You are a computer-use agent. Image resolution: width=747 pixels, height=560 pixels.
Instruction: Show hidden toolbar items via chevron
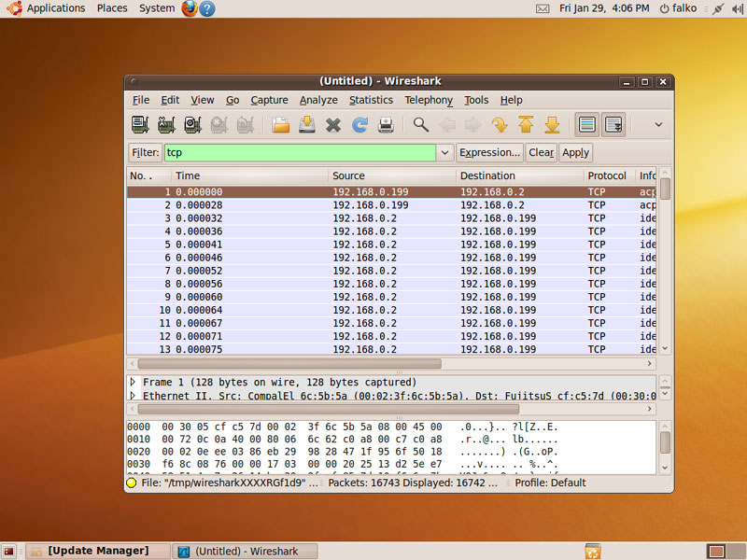coord(658,124)
